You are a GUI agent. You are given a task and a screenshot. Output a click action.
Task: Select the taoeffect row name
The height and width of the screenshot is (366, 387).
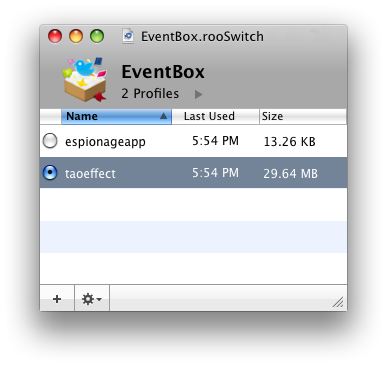(90, 173)
